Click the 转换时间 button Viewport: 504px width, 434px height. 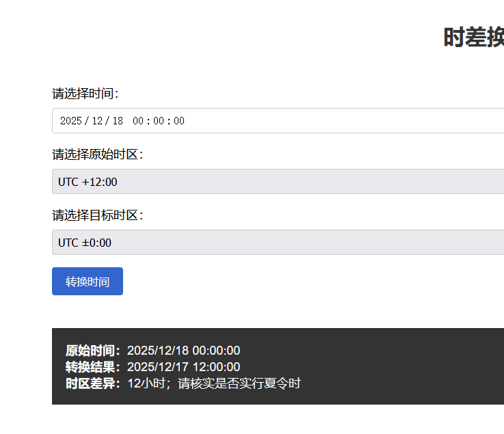coord(88,281)
